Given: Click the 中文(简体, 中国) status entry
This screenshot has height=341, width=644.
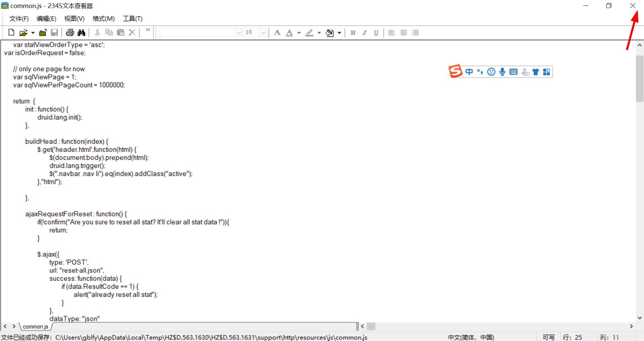Looking at the screenshot, I should [x=471, y=337].
